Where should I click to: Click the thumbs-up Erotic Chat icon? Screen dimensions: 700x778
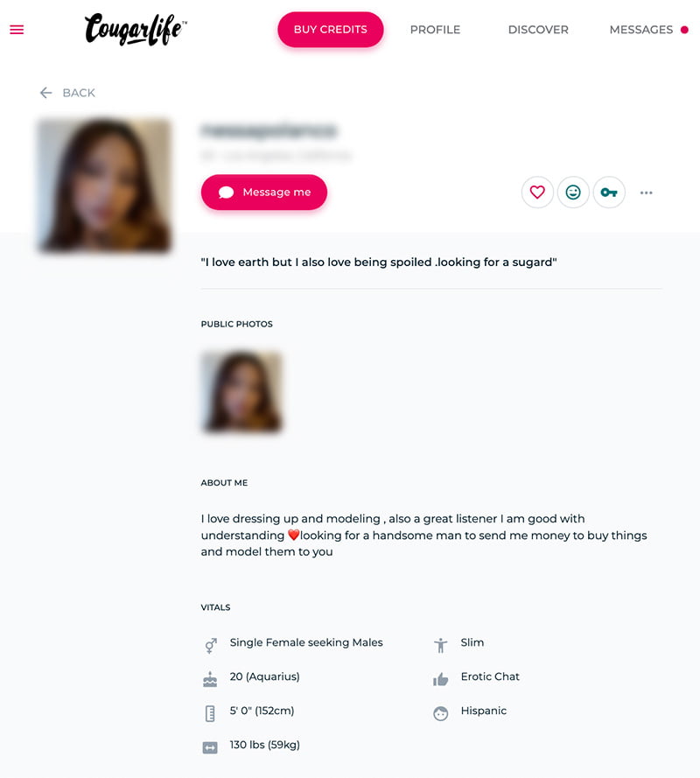(x=440, y=679)
